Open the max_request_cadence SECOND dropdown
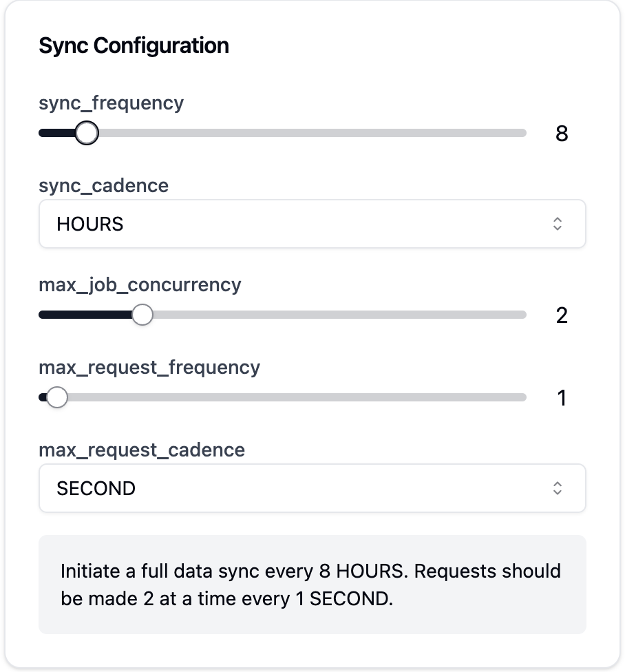 312,488
